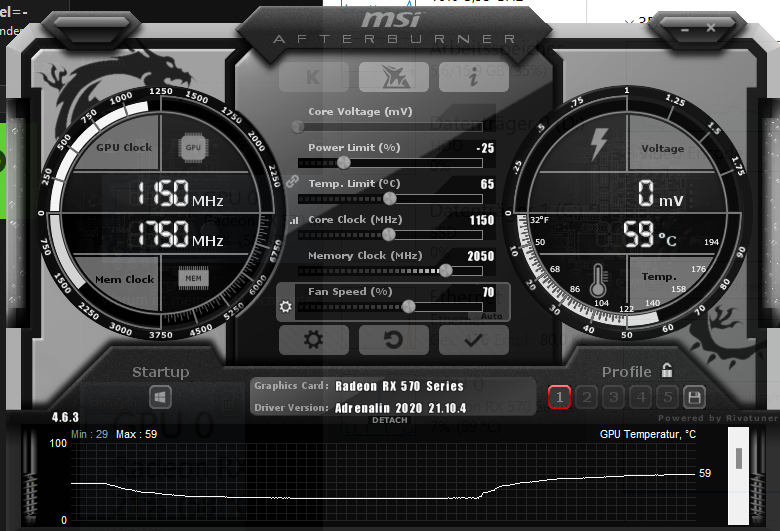Click the Min : 29 graph label
Viewport: 780px width, 531px height.
click(89, 434)
